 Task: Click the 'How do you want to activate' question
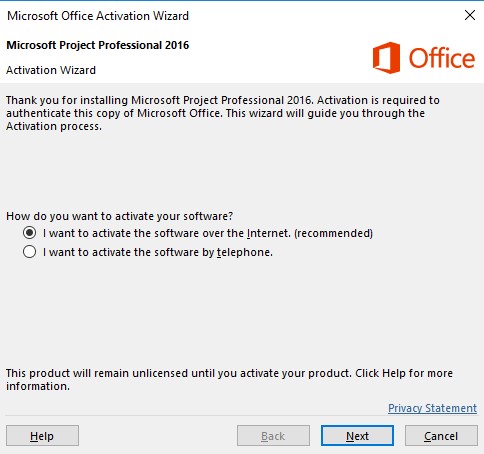(119, 216)
